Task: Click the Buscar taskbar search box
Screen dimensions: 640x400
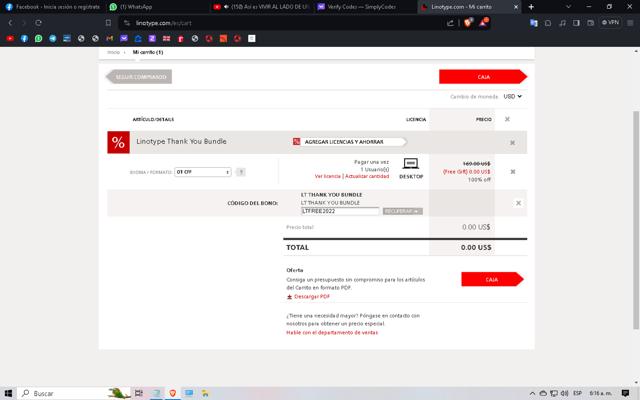Action: pos(73,393)
